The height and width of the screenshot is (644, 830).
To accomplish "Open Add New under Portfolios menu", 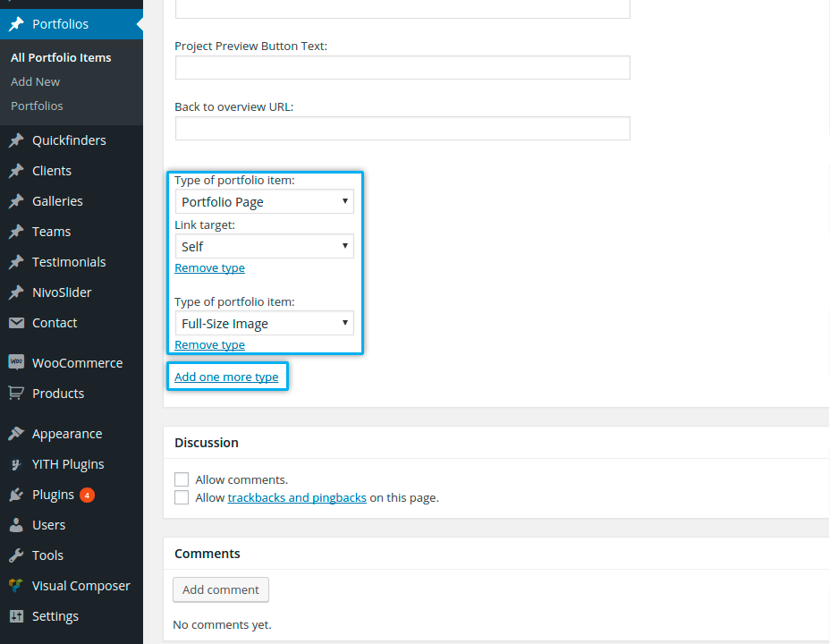I will point(36,81).
